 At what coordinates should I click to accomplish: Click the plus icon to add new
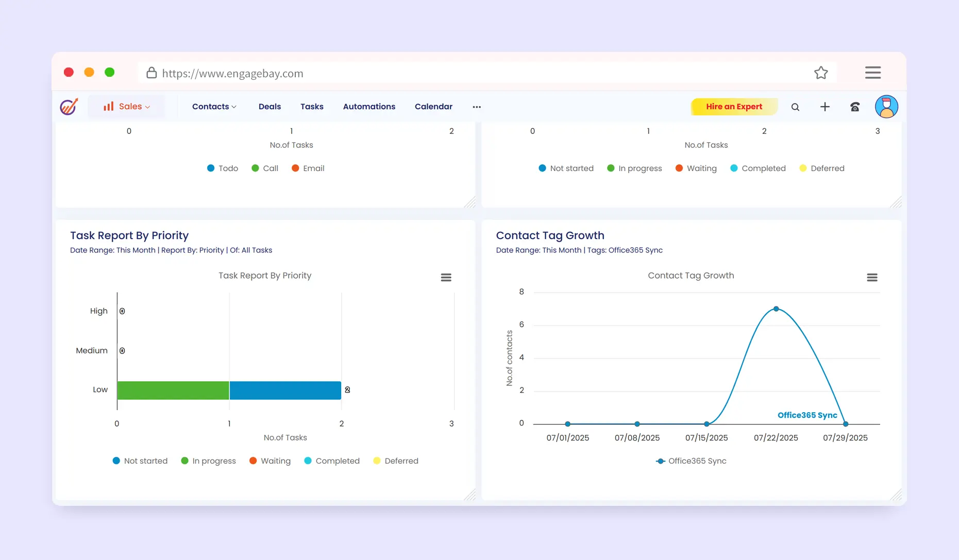825,107
